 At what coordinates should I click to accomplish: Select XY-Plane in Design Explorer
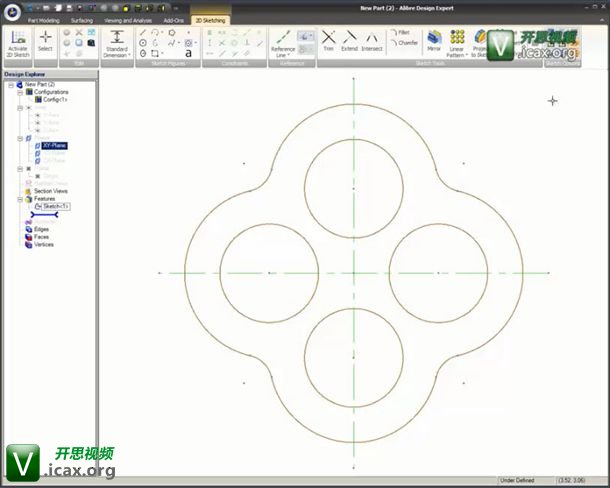(54, 146)
